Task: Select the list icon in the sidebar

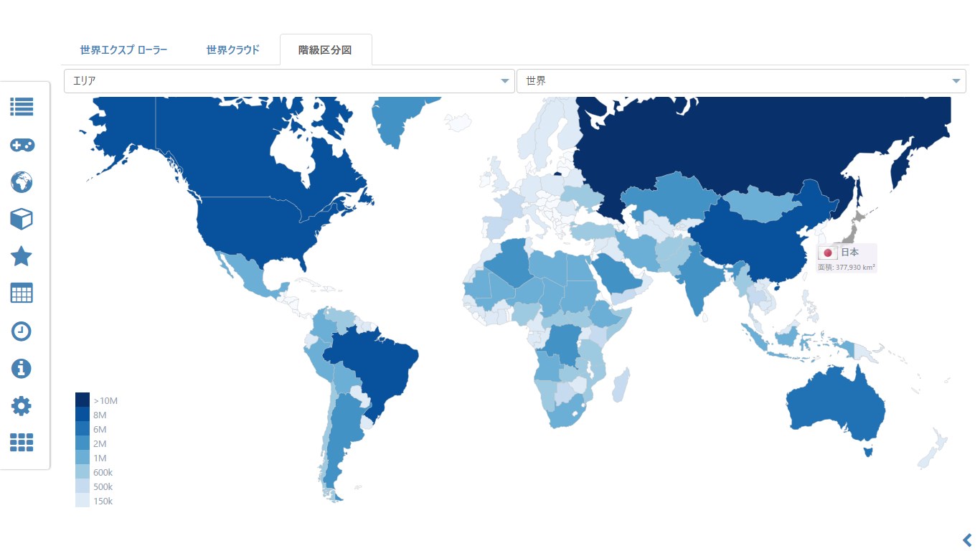Action: click(x=22, y=107)
